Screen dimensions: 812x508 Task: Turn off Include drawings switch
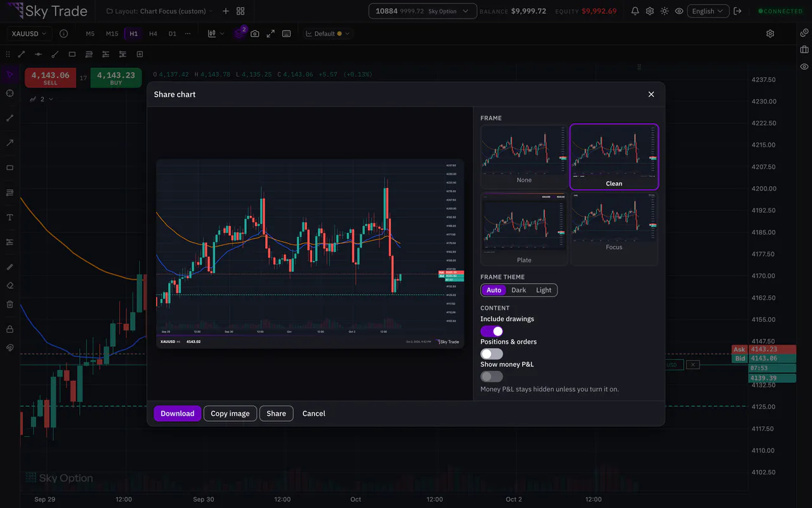click(492, 331)
